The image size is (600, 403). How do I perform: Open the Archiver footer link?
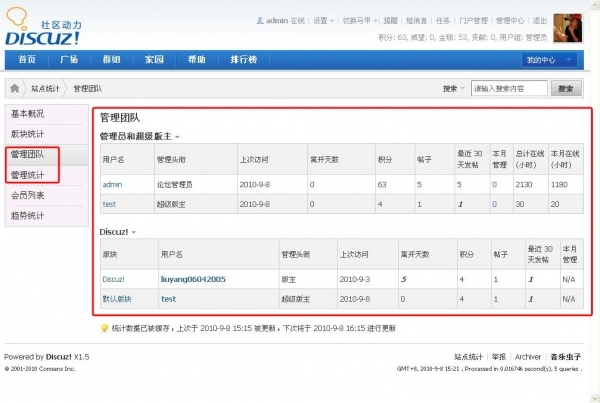tap(528, 357)
